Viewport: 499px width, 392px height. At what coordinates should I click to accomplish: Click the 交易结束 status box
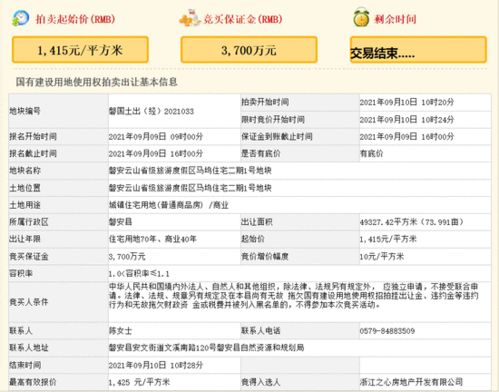point(418,50)
